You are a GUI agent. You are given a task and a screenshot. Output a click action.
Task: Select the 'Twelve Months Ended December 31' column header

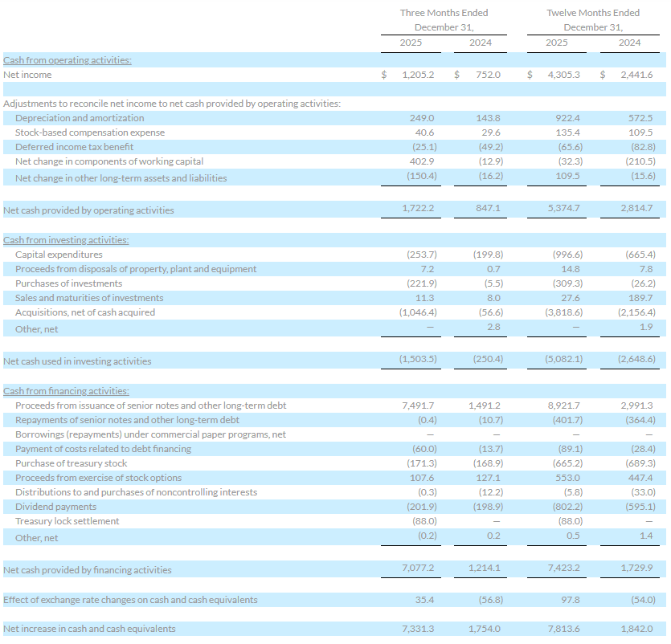(593, 20)
